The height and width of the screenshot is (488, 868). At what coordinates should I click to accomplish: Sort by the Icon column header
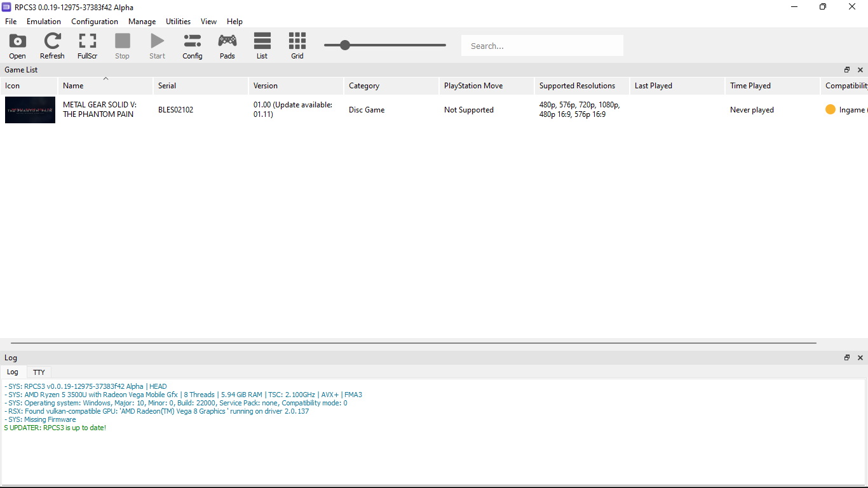coord(29,86)
